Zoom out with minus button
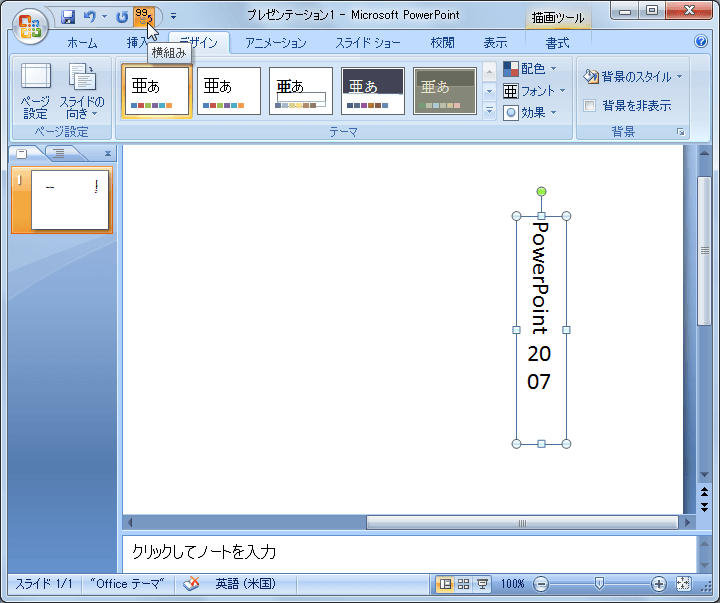This screenshot has width=720, height=603. [x=541, y=584]
